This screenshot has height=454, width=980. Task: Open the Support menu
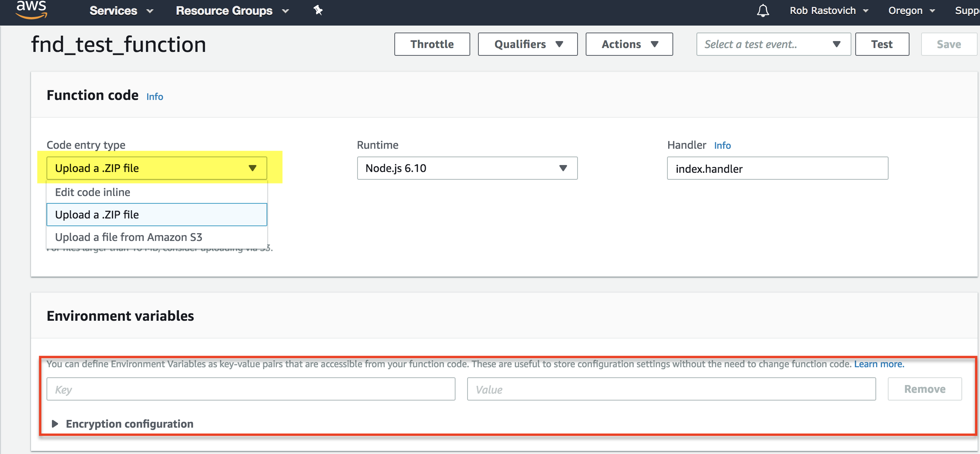967,11
